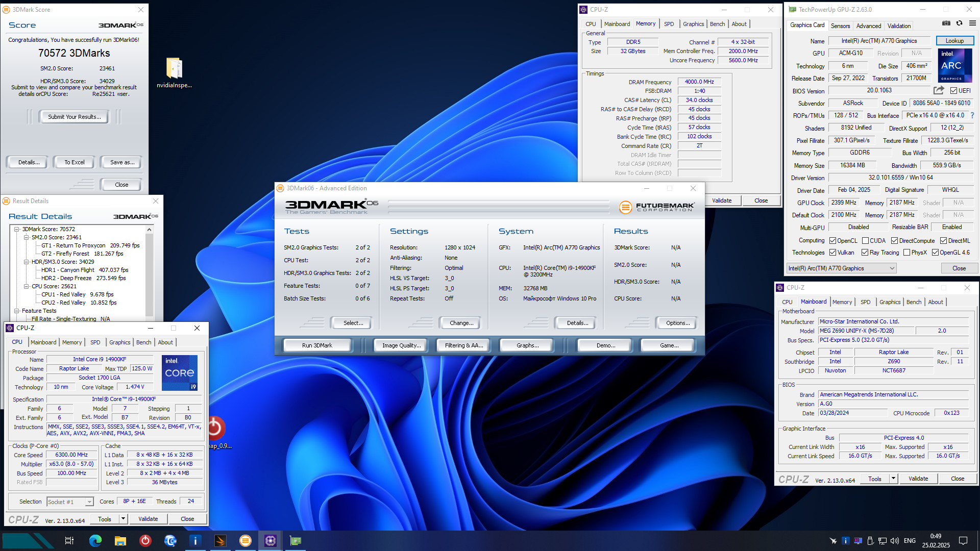Click Image Quality button in 3DMark06

(402, 345)
